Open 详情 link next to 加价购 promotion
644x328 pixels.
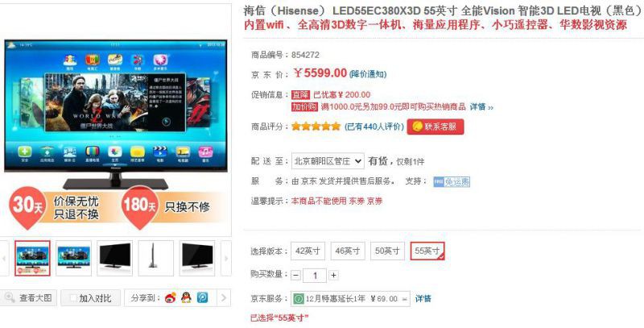coord(481,107)
